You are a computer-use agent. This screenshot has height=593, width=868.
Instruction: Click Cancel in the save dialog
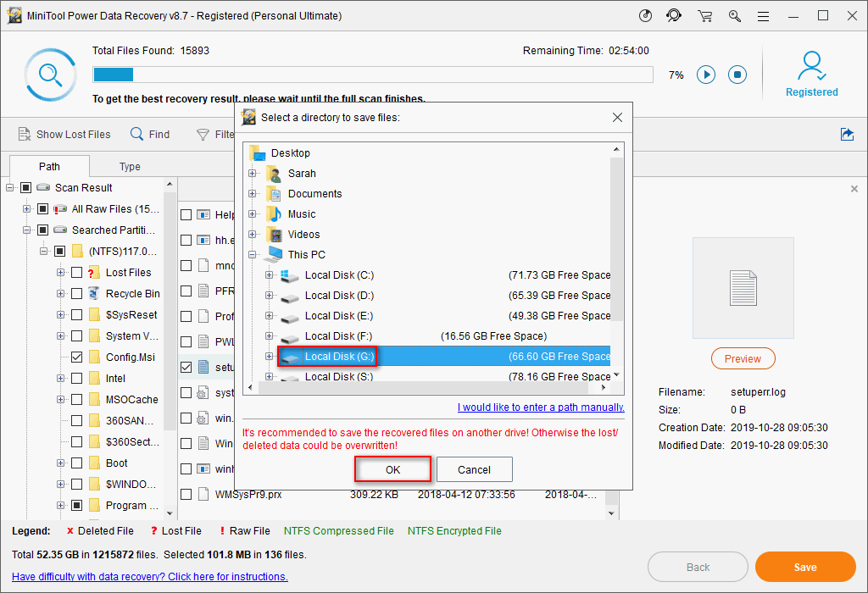pyautogui.click(x=474, y=469)
